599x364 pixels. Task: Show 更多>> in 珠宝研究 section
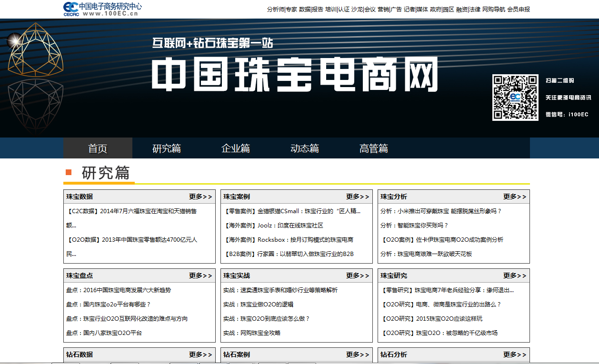[x=515, y=275]
